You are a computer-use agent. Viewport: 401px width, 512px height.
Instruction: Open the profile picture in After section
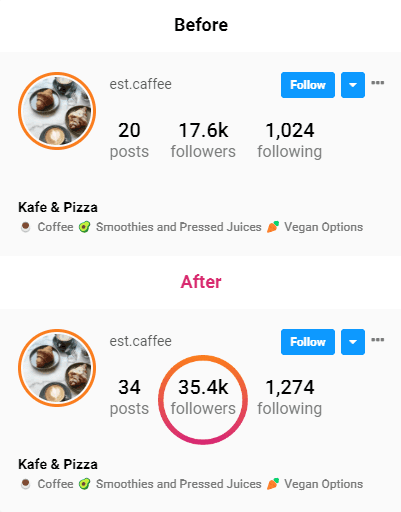pos(57,368)
